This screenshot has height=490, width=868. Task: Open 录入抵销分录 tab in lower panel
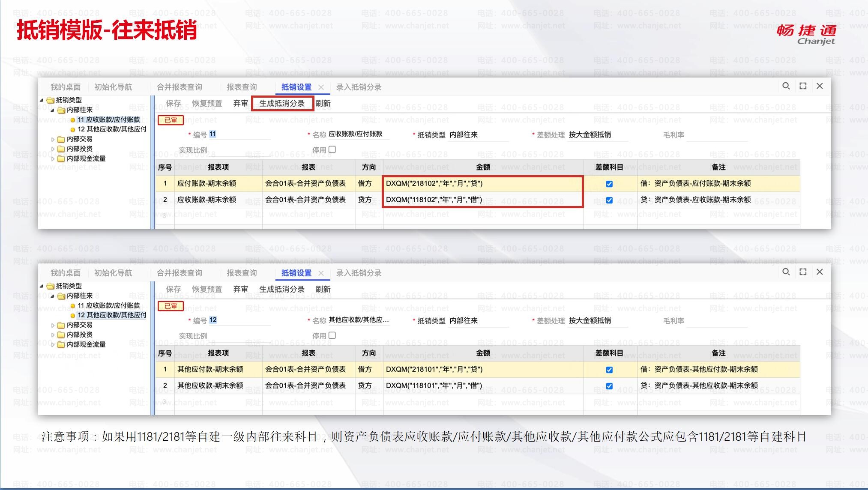pos(359,273)
